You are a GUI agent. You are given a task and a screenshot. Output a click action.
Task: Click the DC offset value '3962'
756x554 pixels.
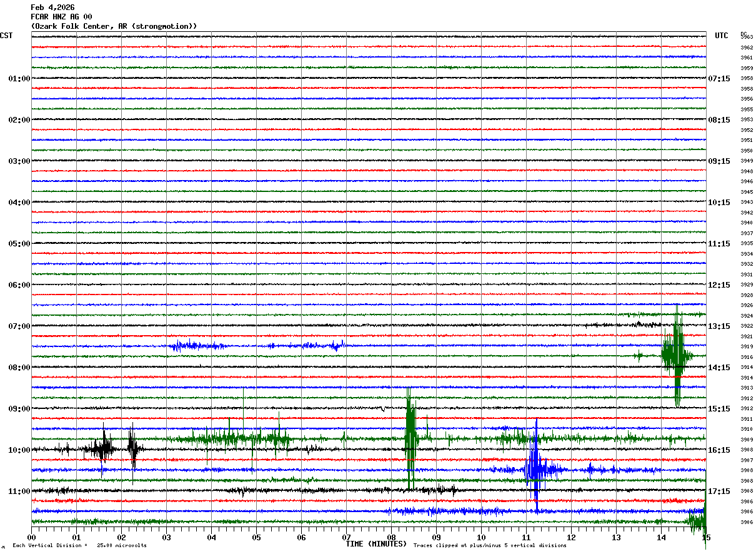click(747, 48)
